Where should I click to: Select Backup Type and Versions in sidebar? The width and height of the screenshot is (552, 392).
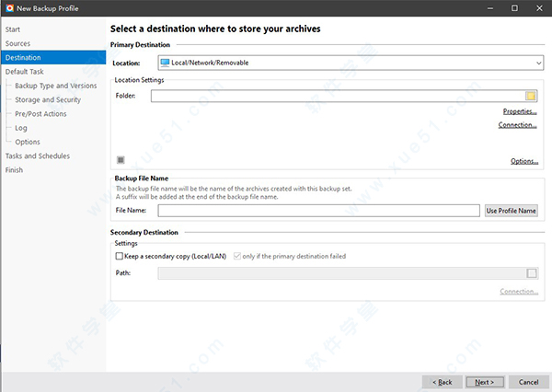55,86
